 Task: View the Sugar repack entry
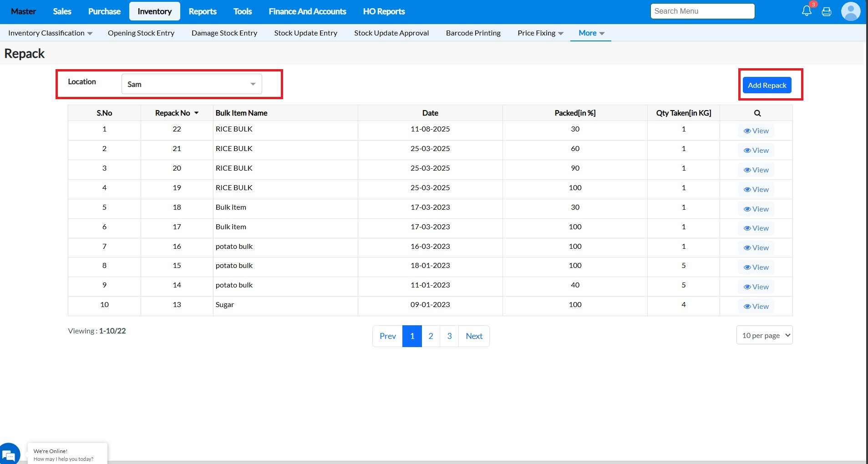(756, 307)
